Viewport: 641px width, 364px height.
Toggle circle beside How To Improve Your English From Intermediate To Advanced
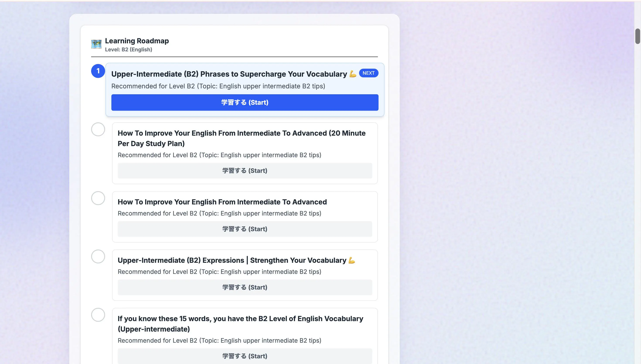98,198
